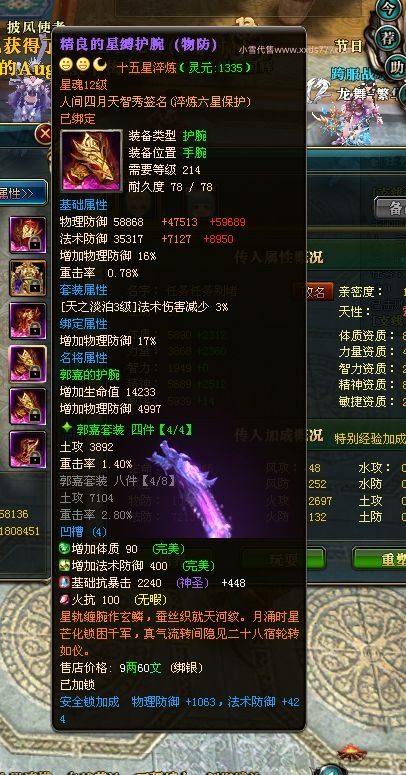Select the highlighted bracer equipment slot
This screenshot has height=775, width=406.
[28, 364]
